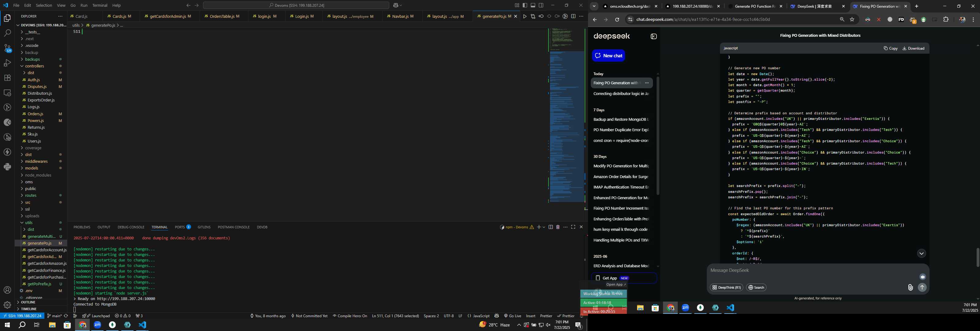Open Remote Explorer in activity bar

7,93
